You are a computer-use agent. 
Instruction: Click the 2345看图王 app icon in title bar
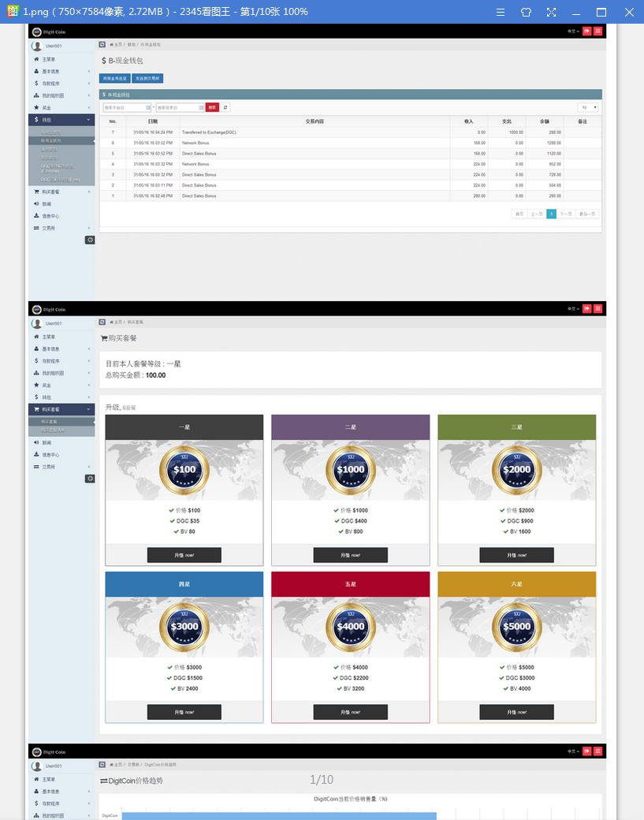[13, 11]
